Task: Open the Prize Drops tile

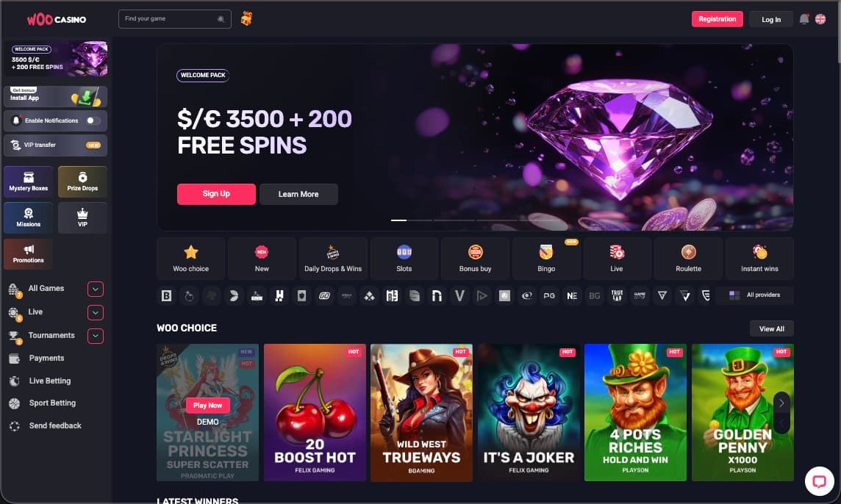Action: click(82, 181)
